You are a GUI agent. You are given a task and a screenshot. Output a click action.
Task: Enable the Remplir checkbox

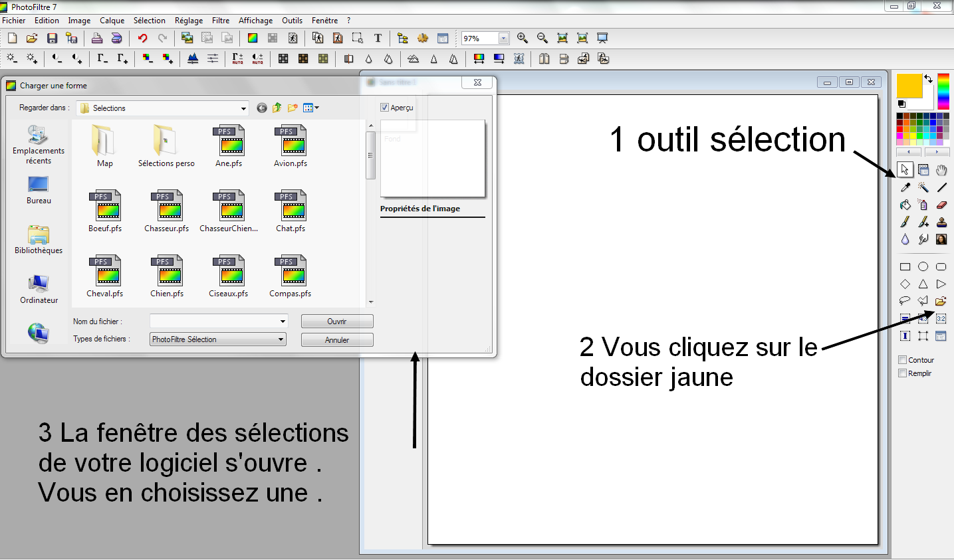tap(903, 373)
